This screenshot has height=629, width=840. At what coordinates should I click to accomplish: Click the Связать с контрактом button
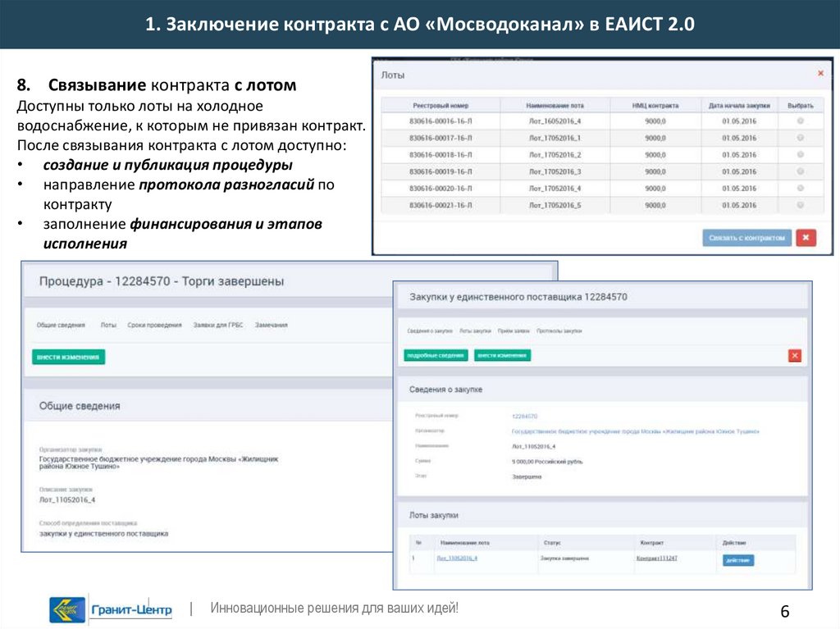746,237
